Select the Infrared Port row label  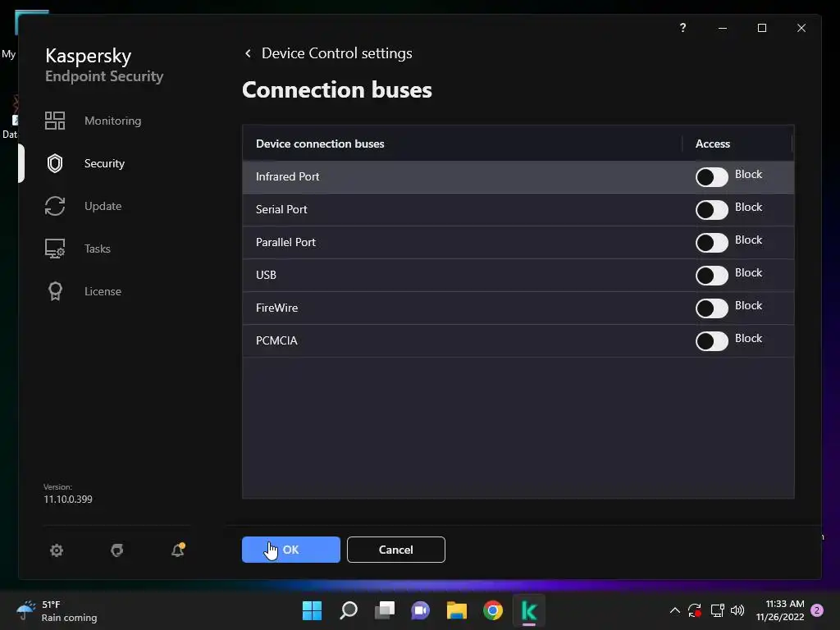click(x=288, y=177)
